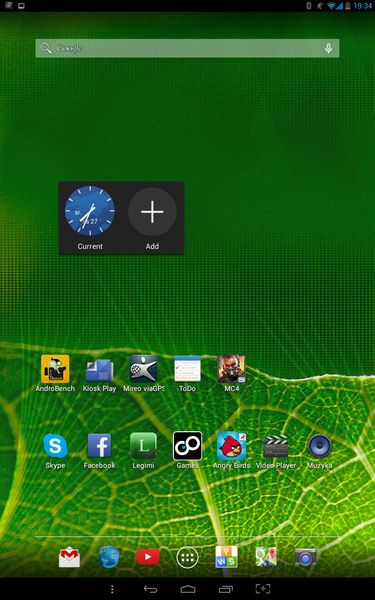Image resolution: width=375 pixels, height=600 pixels.
Task: Open the Games app
Action: [187, 446]
